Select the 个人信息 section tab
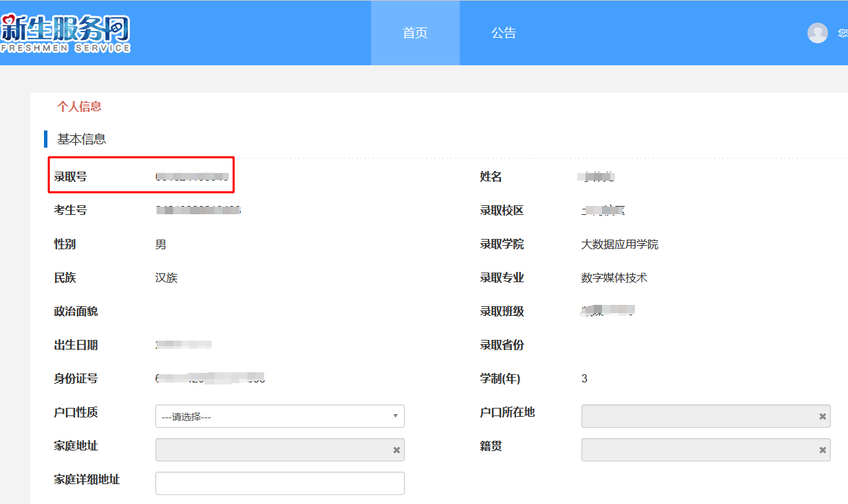Screen dimensions: 848x504 coord(79,106)
